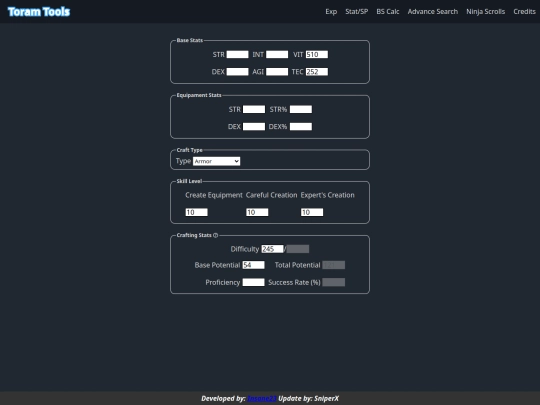Open the Stat/SP menu item
The height and width of the screenshot is (405, 540).
point(356,12)
